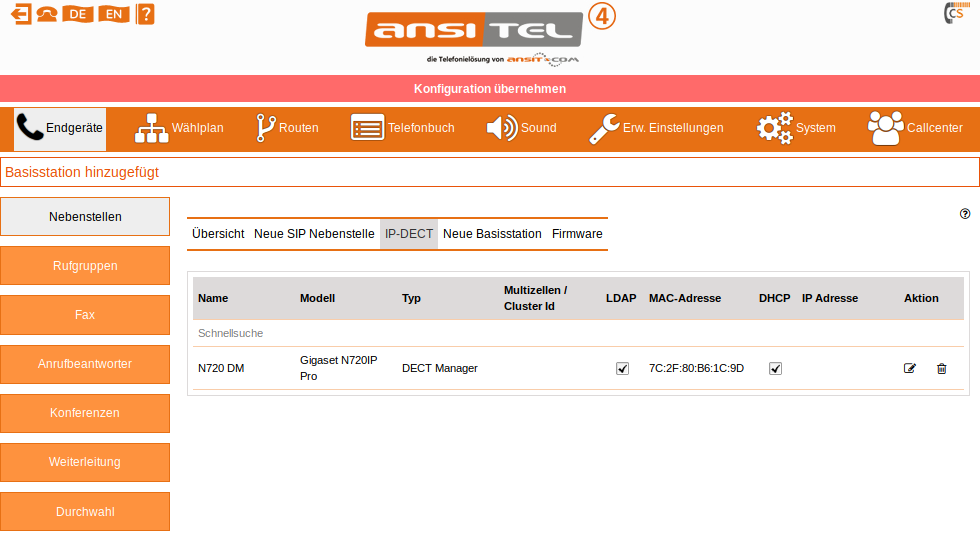980x541 pixels.
Task: Switch language to German (DE)
Action: point(77,14)
